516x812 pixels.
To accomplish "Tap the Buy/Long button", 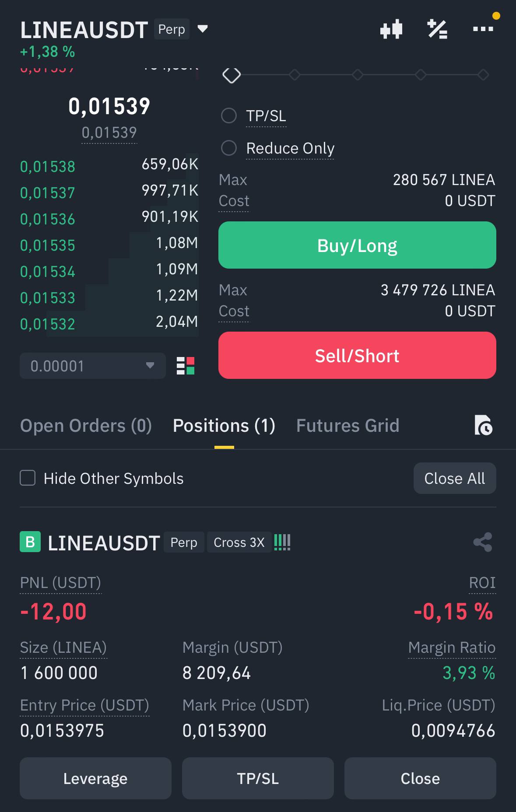I will click(x=357, y=245).
